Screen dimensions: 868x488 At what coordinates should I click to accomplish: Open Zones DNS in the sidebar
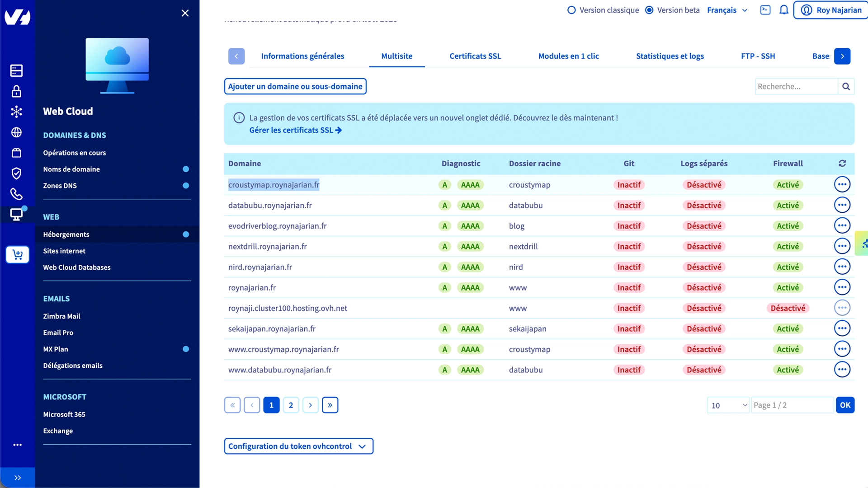[60, 185]
